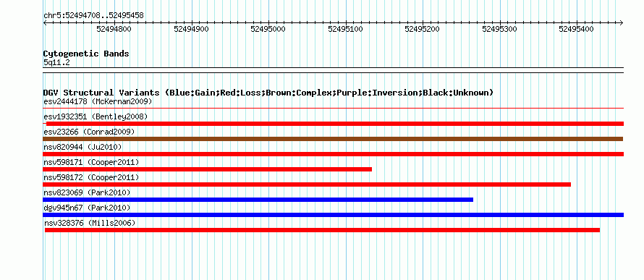Screen dimensions: 644x280
Task: Click the DGV Structural Variants track title
Action: [x=268, y=93]
